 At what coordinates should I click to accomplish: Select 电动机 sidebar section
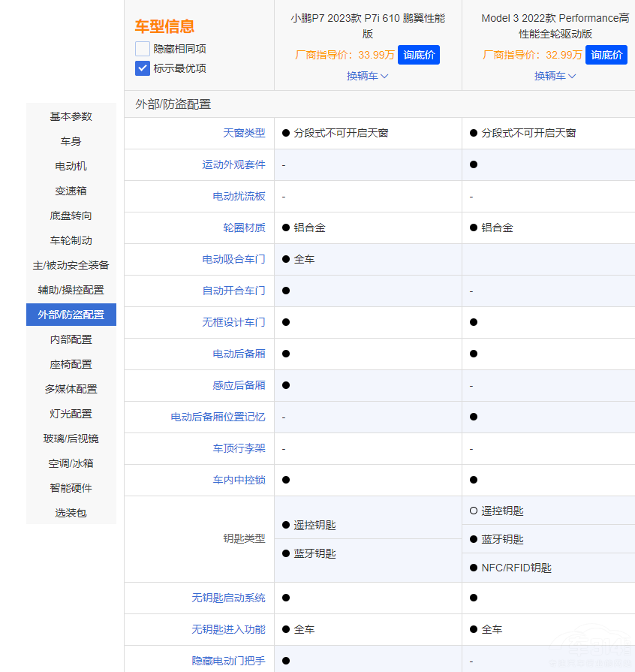71,166
